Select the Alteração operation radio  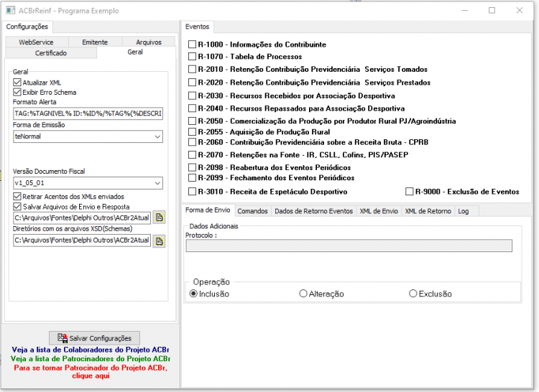tap(303, 294)
